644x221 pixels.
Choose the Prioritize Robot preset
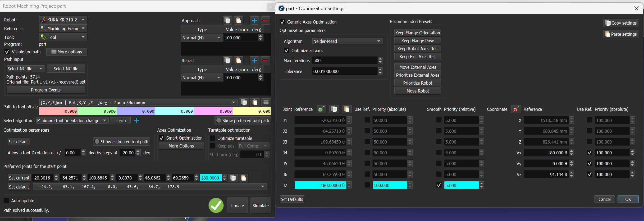click(x=418, y=83)
